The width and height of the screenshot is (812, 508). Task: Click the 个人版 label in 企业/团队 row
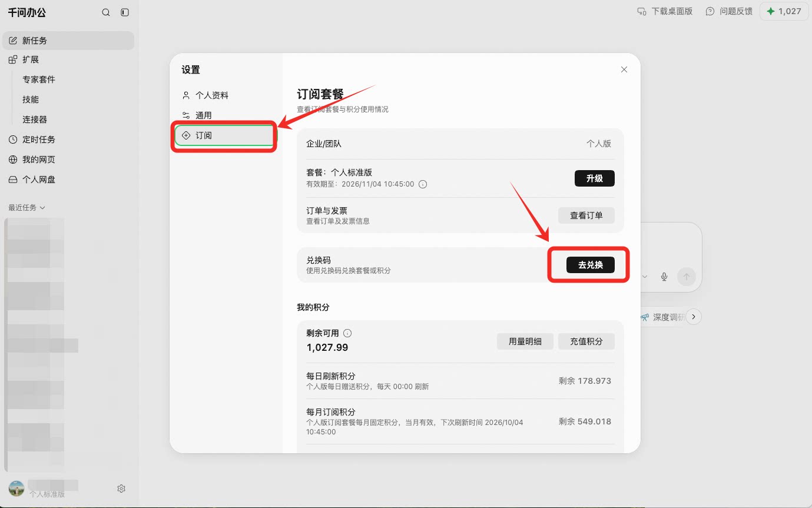point(599,144)
